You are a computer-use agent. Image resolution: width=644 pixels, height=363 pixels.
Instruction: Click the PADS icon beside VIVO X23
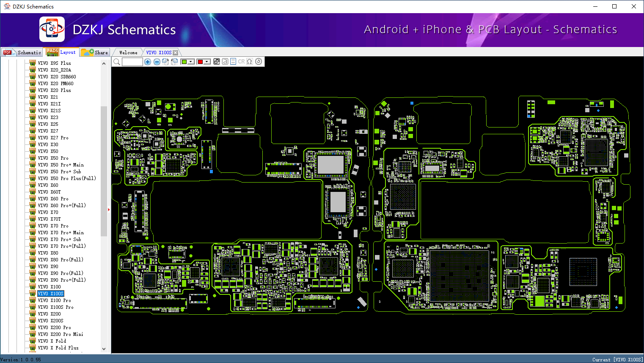pyautogui.click(x=33, y=117)
